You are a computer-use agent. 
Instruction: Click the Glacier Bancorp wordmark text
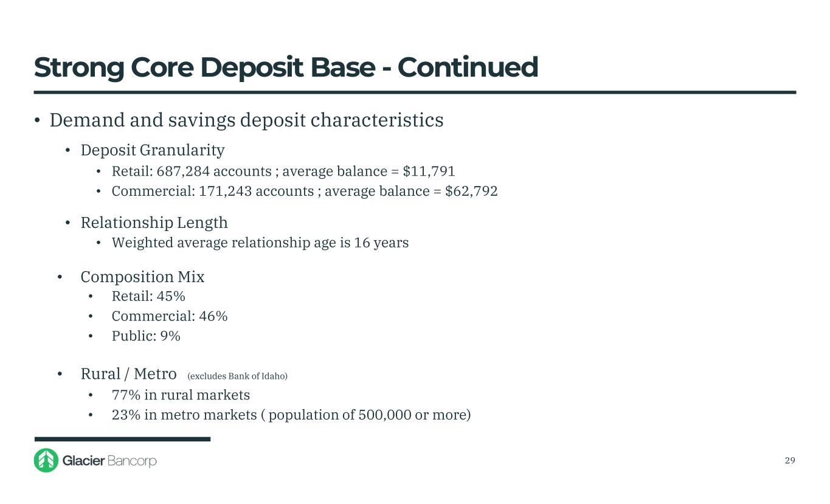[x=109, y=461]
